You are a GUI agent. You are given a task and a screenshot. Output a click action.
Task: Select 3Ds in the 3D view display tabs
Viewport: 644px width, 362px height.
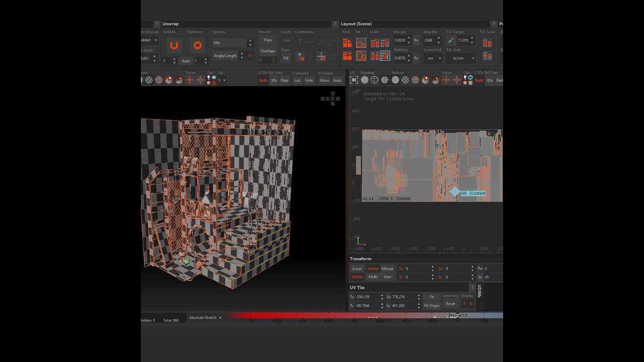point(274,80)
